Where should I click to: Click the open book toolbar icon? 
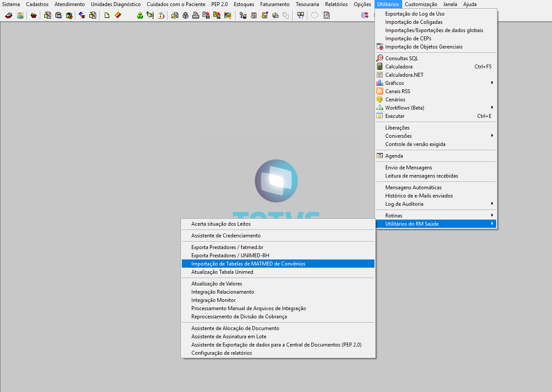pyautogui.click(x=300, y=16)
